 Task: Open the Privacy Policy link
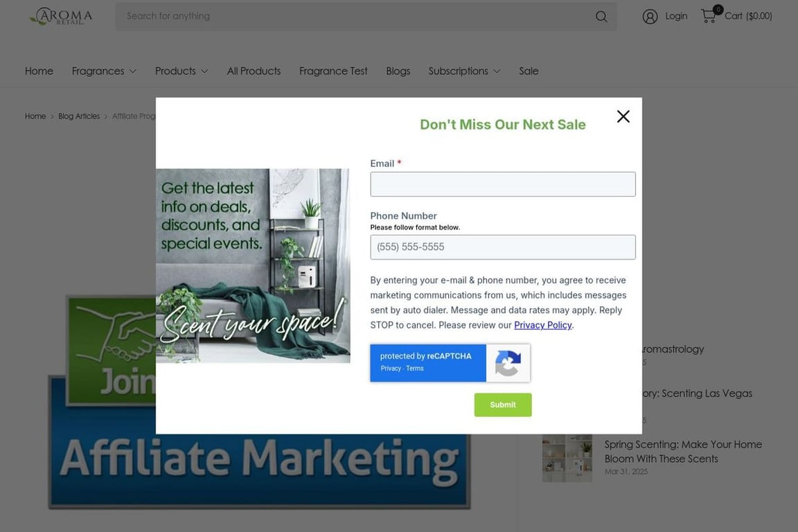(x=542, y=325)
